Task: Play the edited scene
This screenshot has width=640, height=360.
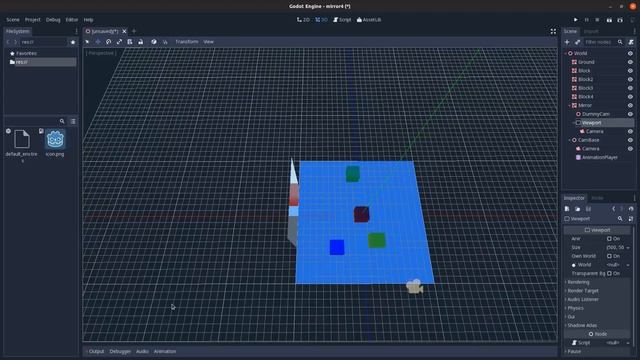Action: coord(609,20)
